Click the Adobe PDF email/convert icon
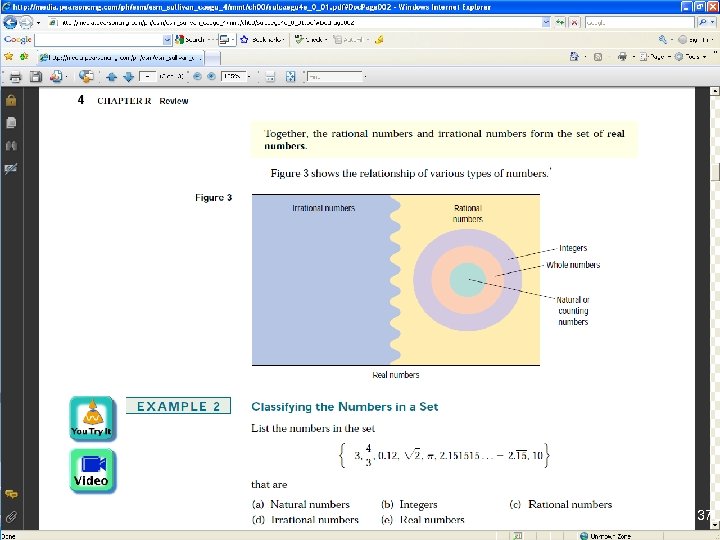 coord(56,77)
